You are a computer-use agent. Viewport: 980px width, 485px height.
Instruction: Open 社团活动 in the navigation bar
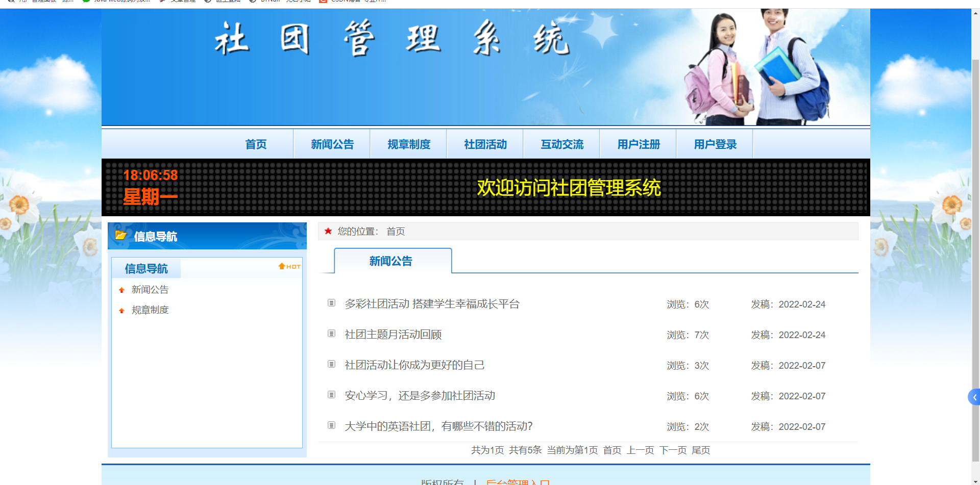pos(485,144)
